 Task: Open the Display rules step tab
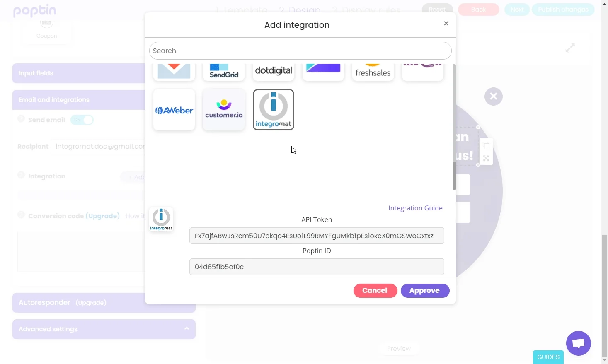[x=366, y=10]
